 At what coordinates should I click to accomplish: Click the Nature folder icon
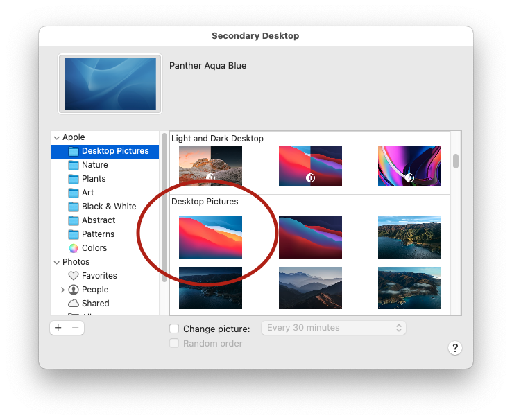point(74,165)
